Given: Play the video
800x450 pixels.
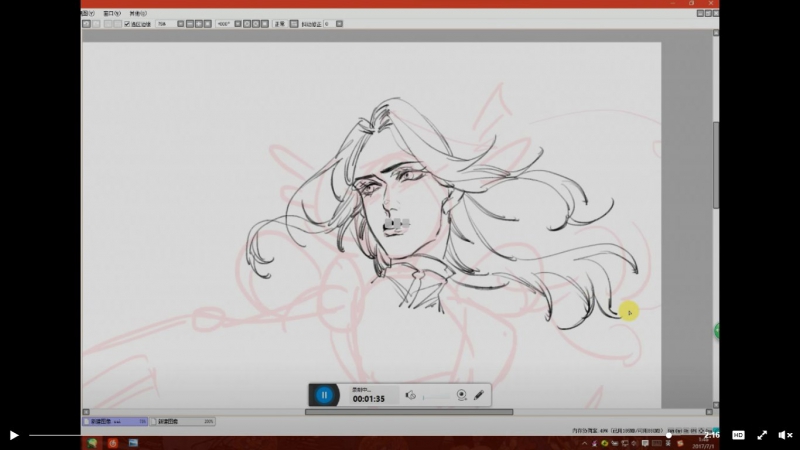Looking at the screenshot, I should click(14, 435).
